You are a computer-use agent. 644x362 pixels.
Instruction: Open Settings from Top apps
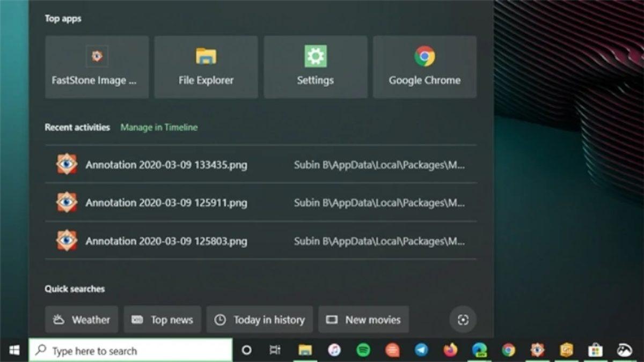coord(316,67)
